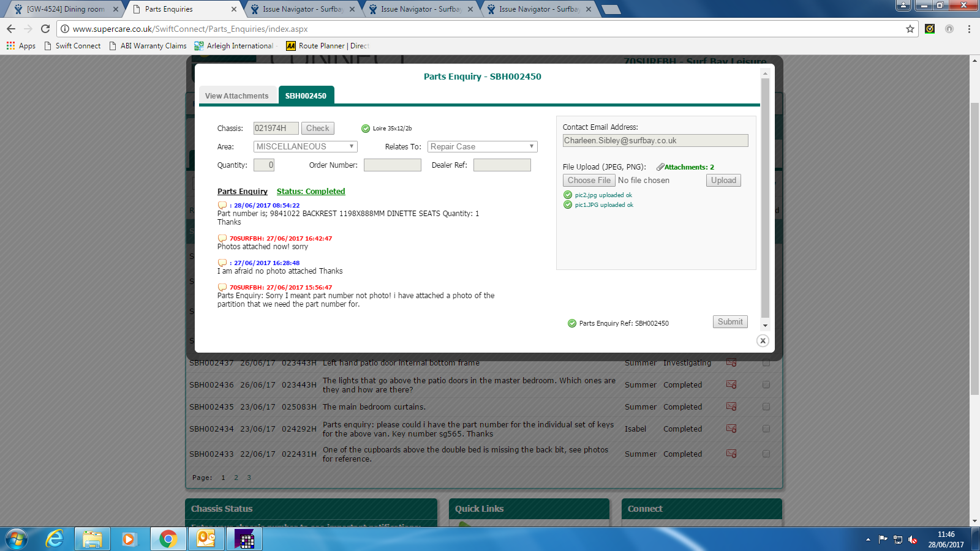
Task: Click the envelope icon for SBH002434
Action: click(x=731, y=429)
